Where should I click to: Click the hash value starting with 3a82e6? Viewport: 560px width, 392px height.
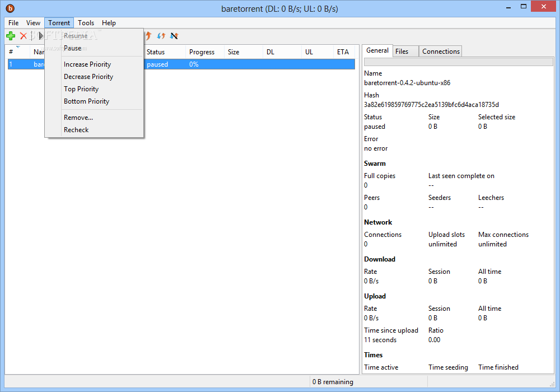click(431, 105)
